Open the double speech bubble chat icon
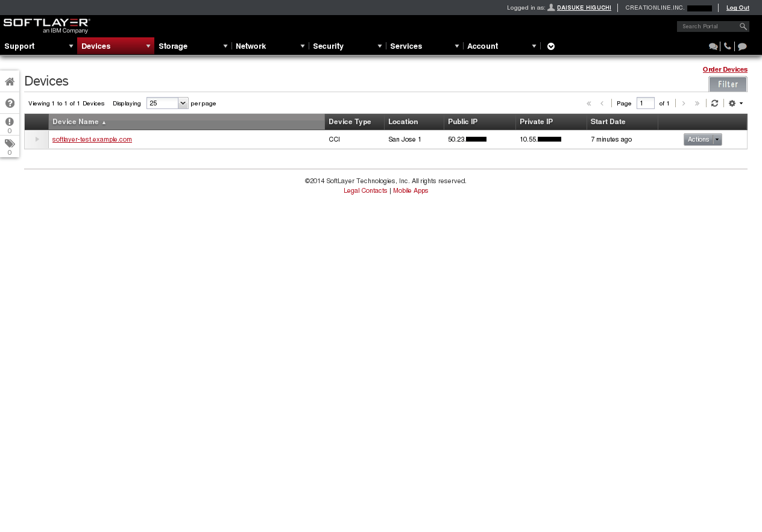The width and height of the screenshot is (762, 532). pyautogui.click(x=713, y=46)
